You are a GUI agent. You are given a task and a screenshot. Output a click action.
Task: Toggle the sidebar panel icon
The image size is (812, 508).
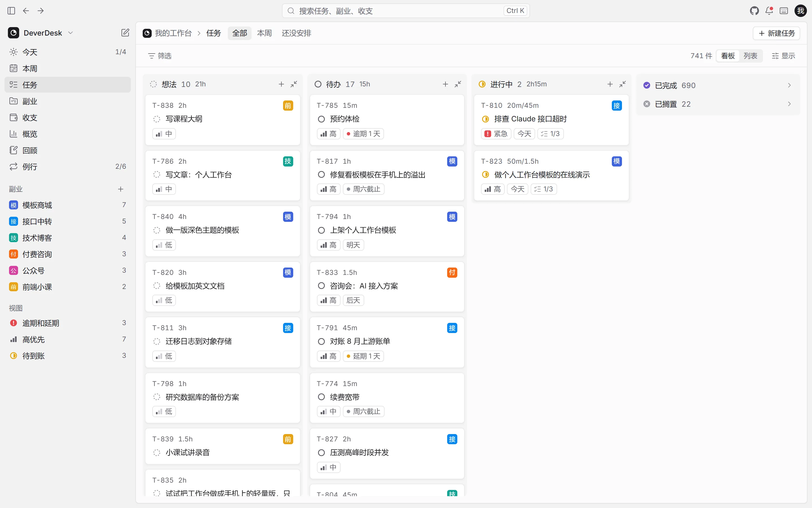point(11,11)
